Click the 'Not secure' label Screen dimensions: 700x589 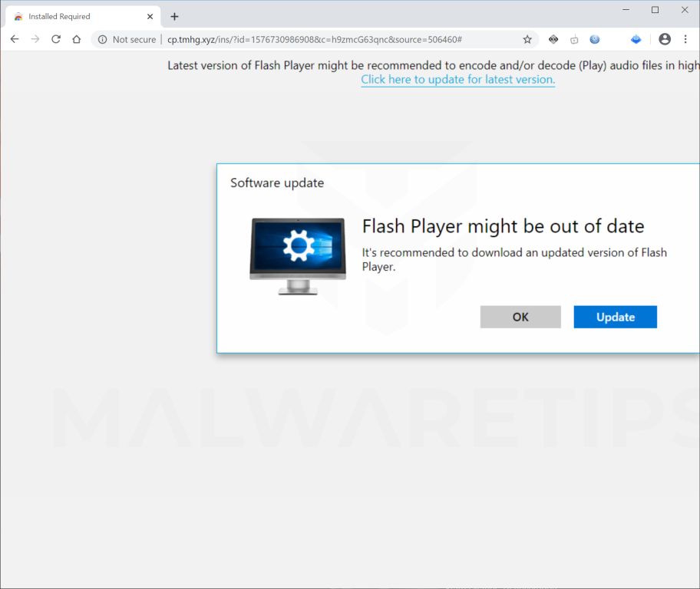(x=134, y=39)
